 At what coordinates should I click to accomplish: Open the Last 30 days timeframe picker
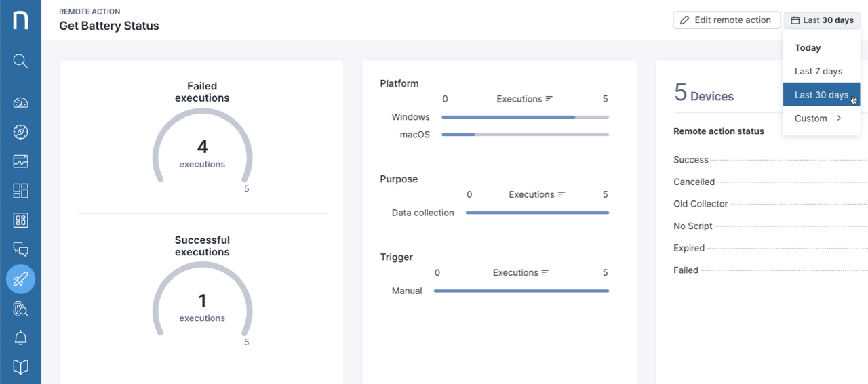822,20
